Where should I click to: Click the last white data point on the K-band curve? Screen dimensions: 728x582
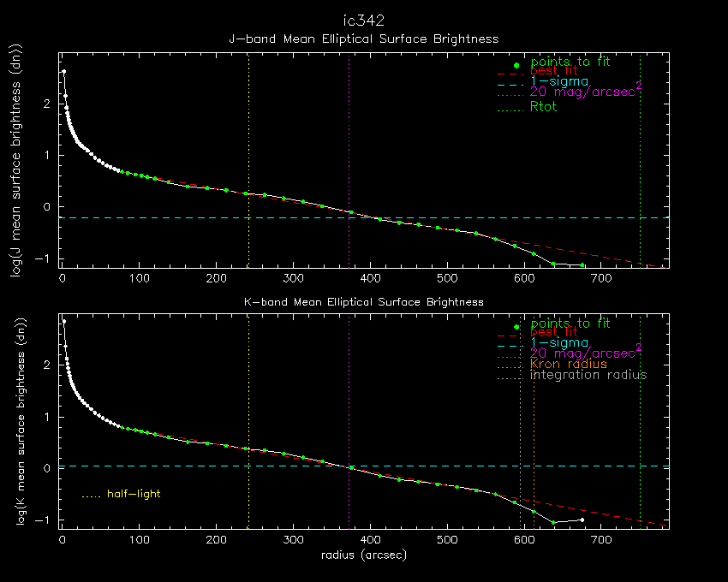582,520
